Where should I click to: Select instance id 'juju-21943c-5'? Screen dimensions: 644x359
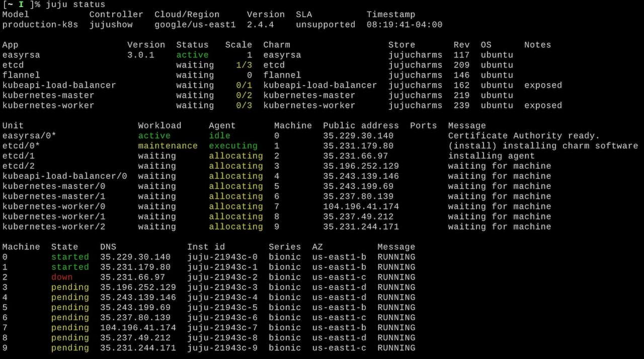[x=222, y=307]
